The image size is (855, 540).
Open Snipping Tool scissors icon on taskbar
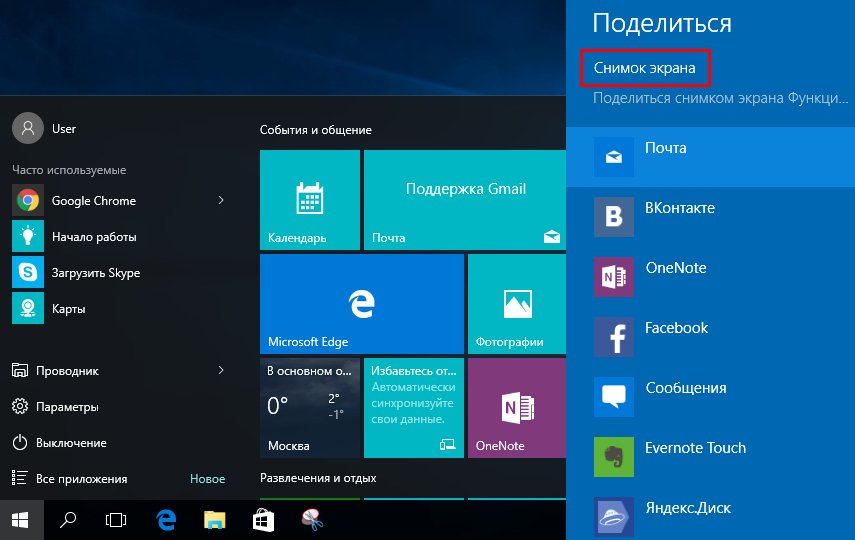[312, 520]
